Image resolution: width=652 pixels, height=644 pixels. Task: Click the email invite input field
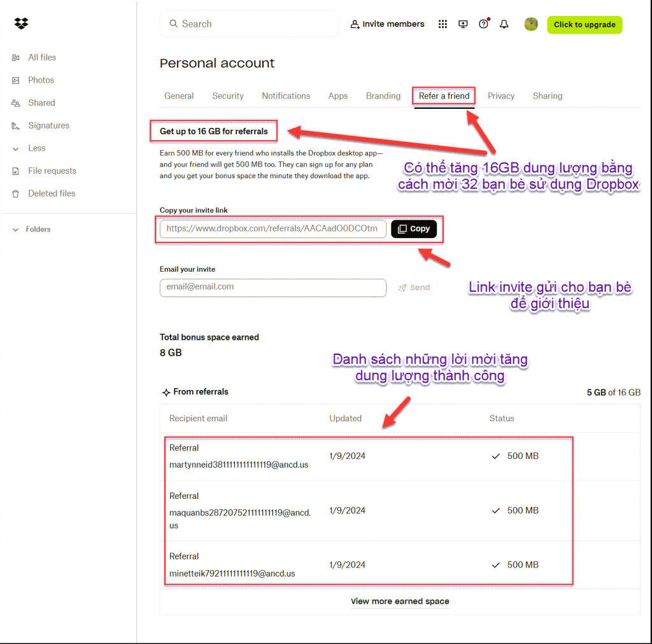point(273,288)
